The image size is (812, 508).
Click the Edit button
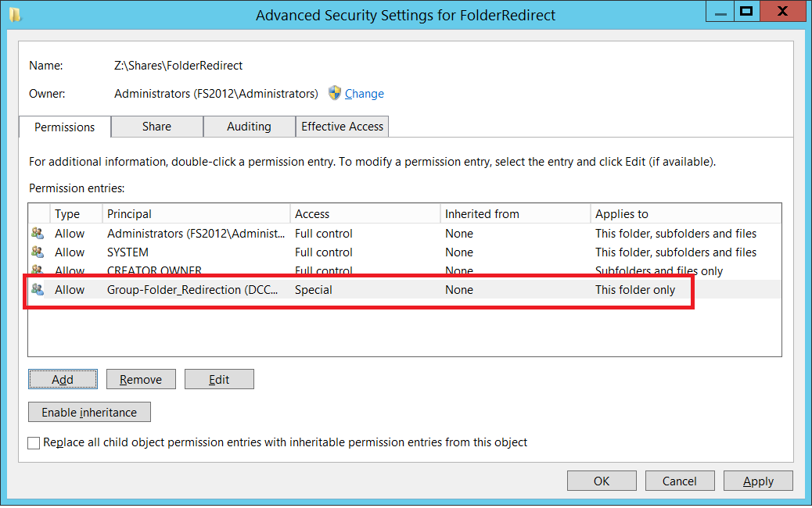[219, 379]
